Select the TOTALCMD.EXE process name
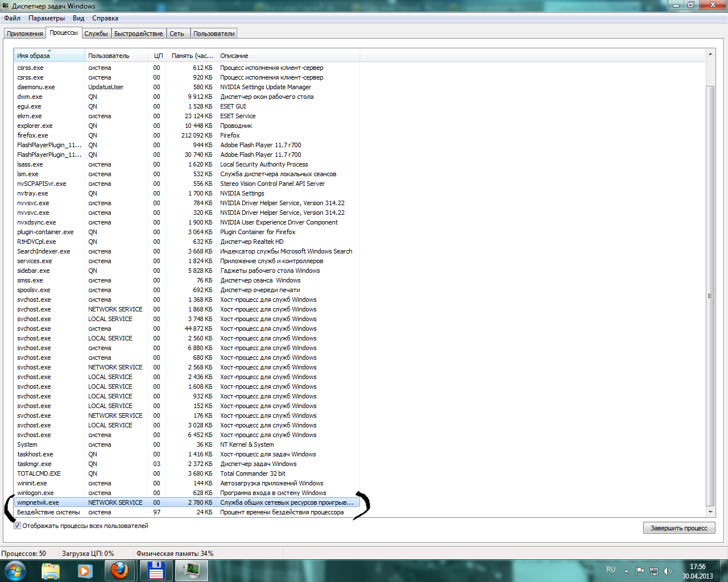Screen dimensions: 728x582 point(39,473)
